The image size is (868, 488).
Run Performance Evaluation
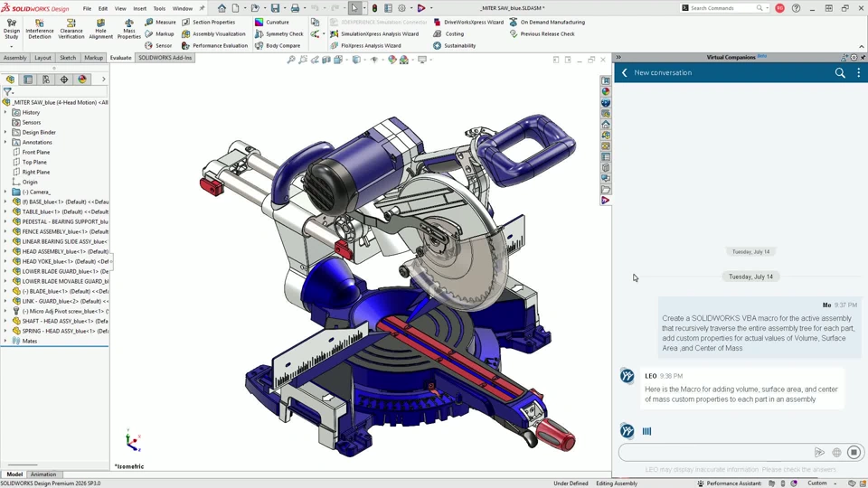215,45
